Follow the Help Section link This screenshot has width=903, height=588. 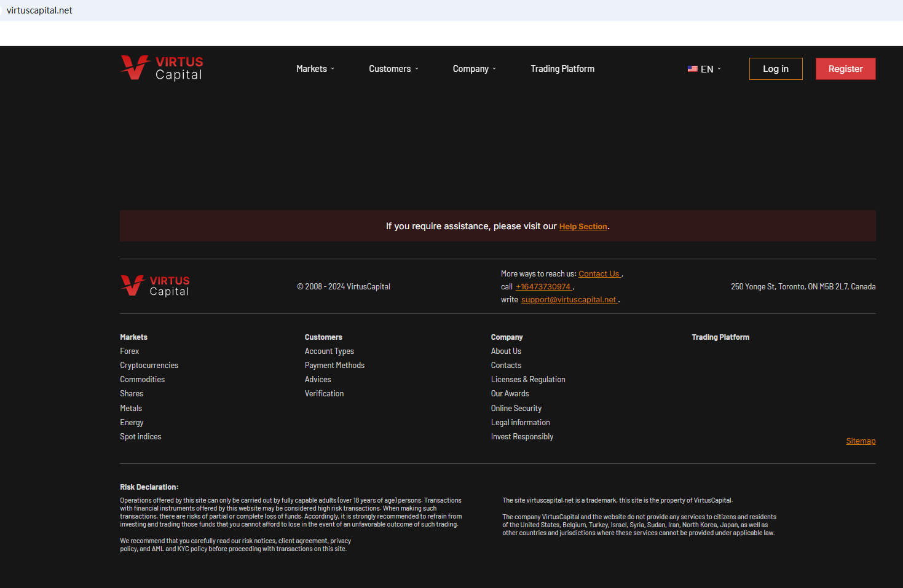pos(583,227)
